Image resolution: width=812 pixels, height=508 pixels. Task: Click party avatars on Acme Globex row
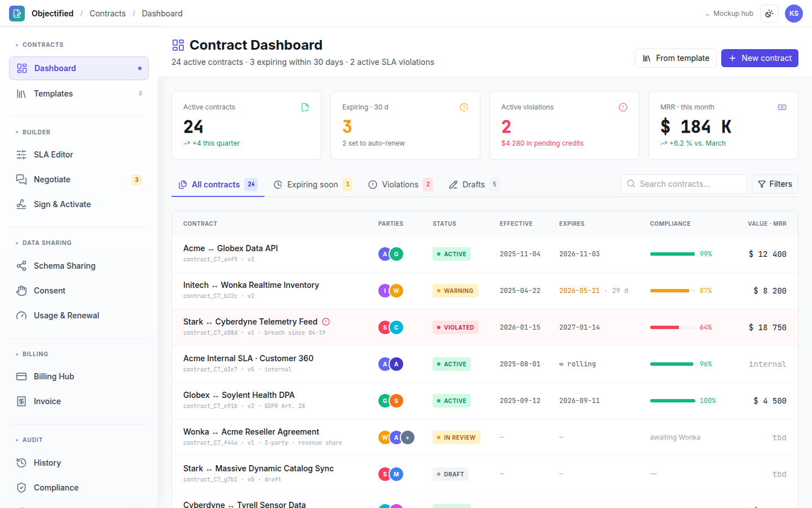[391, 254]
